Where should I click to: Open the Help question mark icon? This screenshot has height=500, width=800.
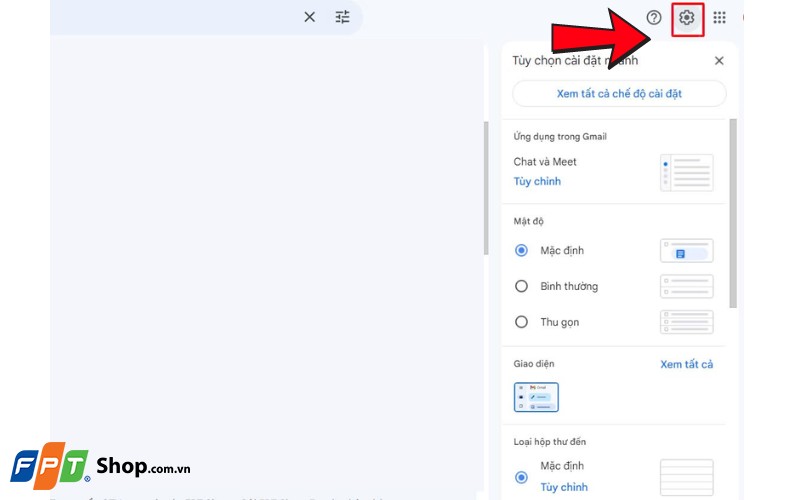point(654,18)
